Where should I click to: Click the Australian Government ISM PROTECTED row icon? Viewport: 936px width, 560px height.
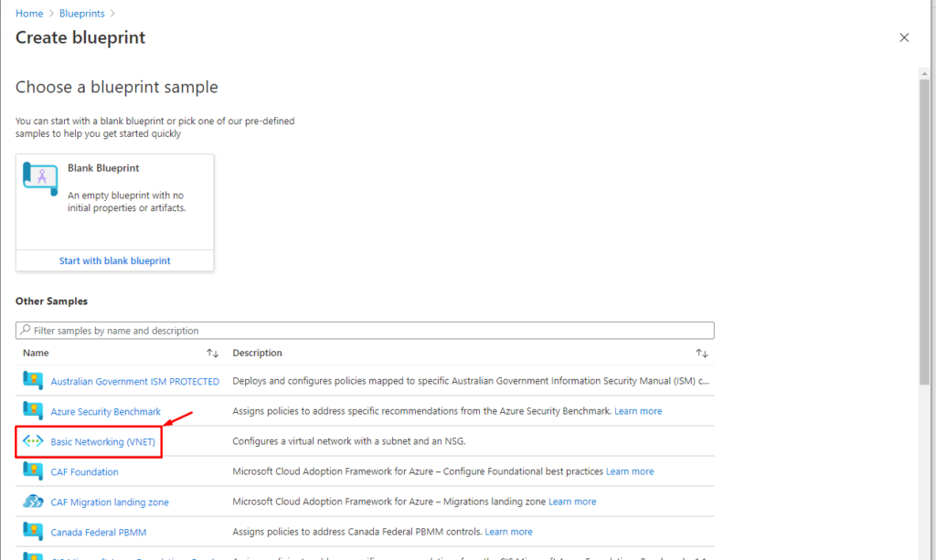coord(33,380)
